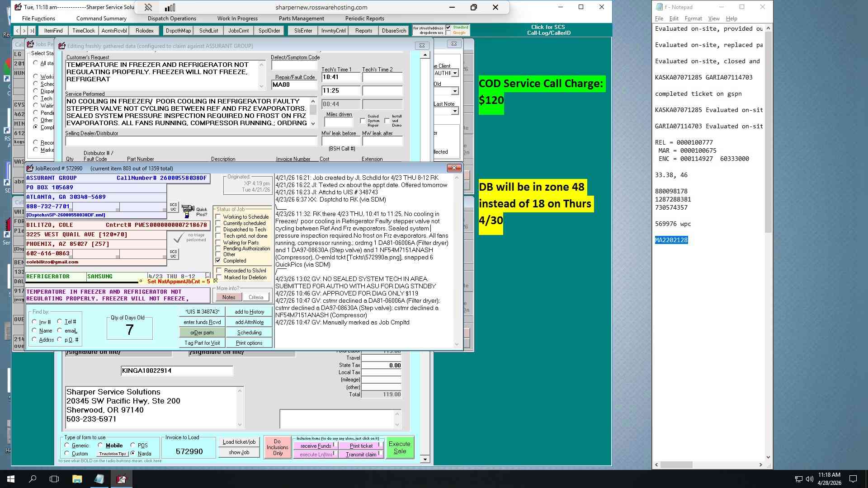Click the orDer parts button
Image resolution: width=868 pixels, height=488 pixels.
pyautogui.click(x=202, y=333)
